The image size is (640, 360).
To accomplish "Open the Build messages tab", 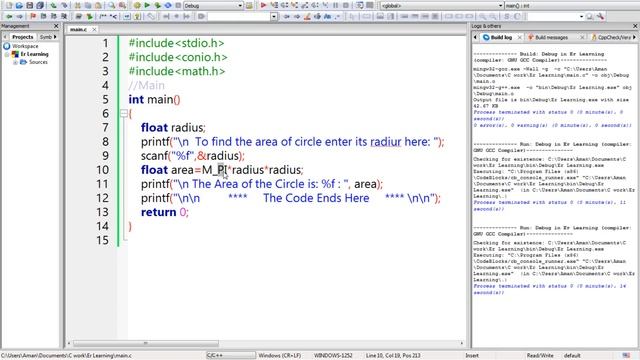I will (x=551, y=38).
